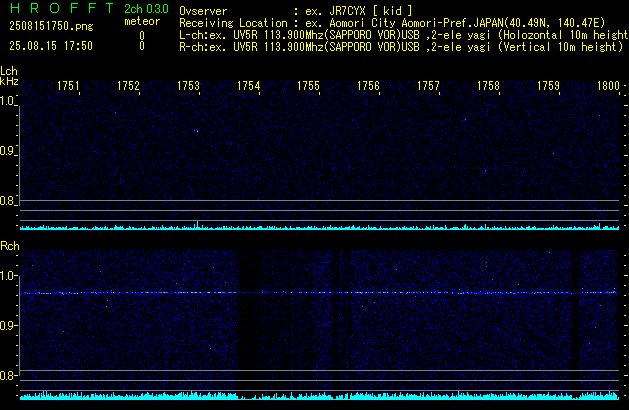
Task: Click the Receiving Location Aomori City line
Action: [x=392, y=23]
